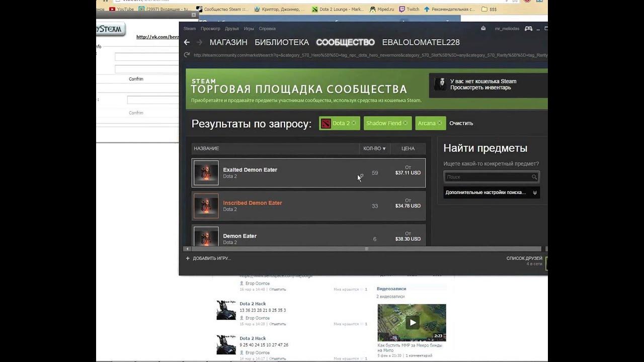Open the Видеозаписи section heading

click(x=391, y=289)
